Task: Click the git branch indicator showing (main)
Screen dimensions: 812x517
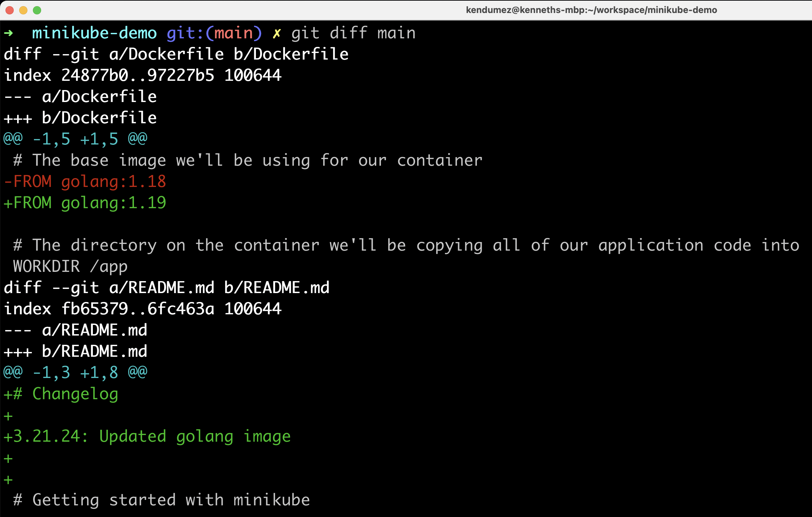Action: tap(214, 33)
